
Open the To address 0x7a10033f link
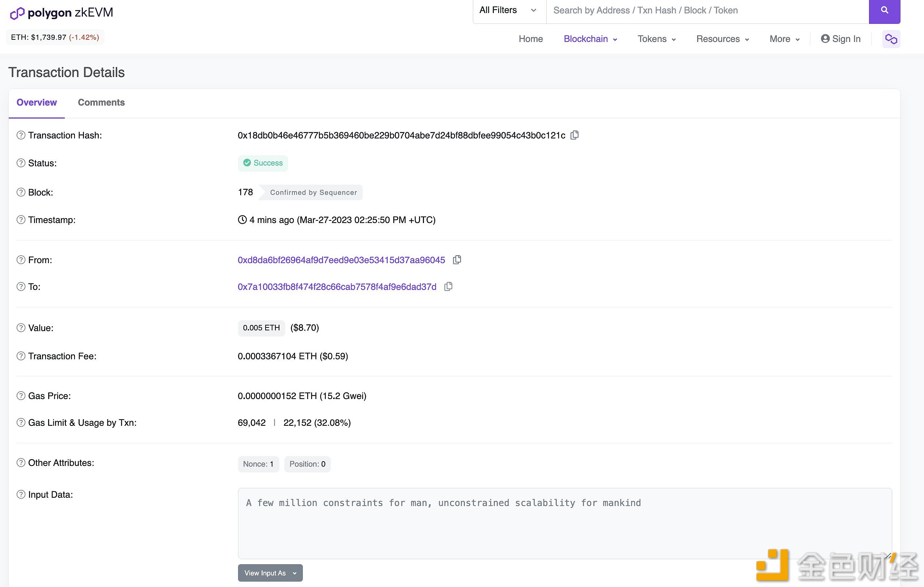[x=337, y=287]
